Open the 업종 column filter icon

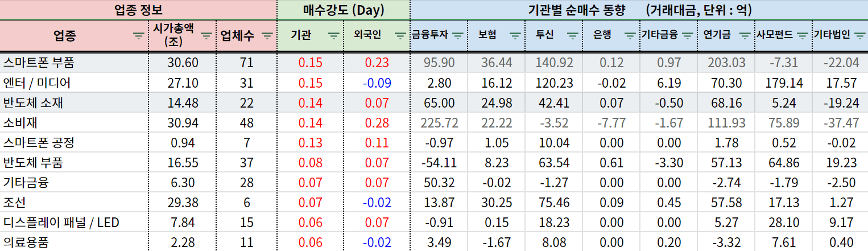click(x=138, y=35)
